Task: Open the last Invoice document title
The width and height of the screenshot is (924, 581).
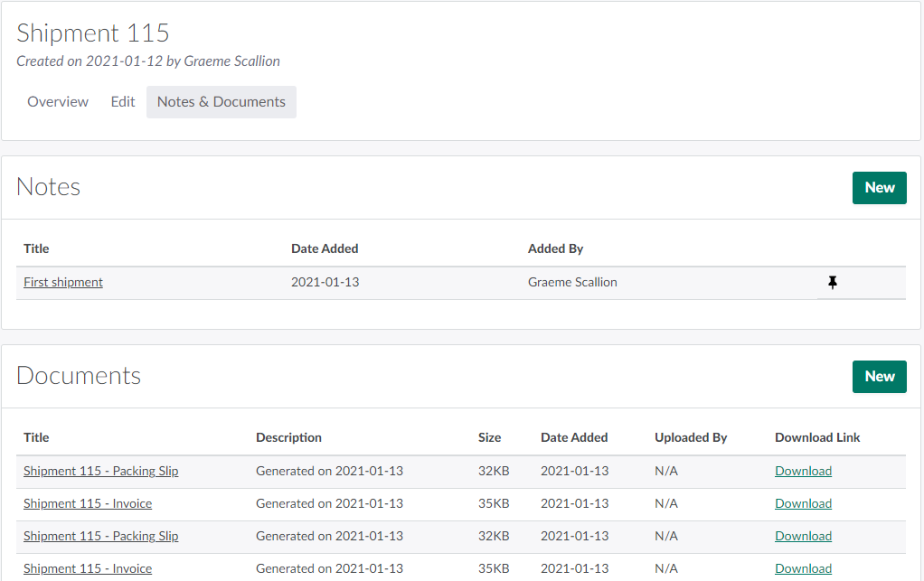Action: tap(88, 568)
